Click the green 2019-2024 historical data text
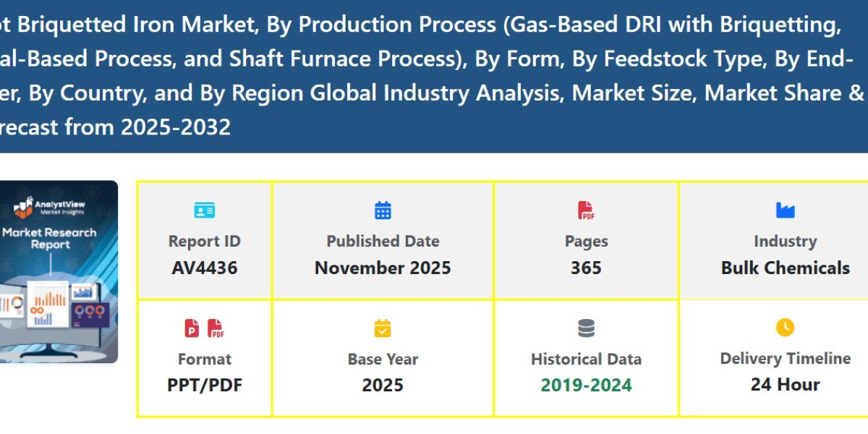The image size is (868, 434). tap(586, 385)
